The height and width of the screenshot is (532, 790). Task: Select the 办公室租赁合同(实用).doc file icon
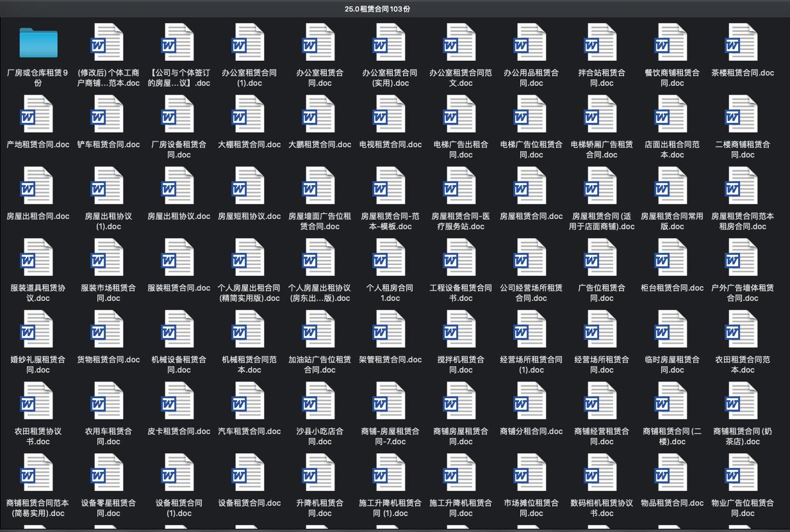(x=390, y=42)
